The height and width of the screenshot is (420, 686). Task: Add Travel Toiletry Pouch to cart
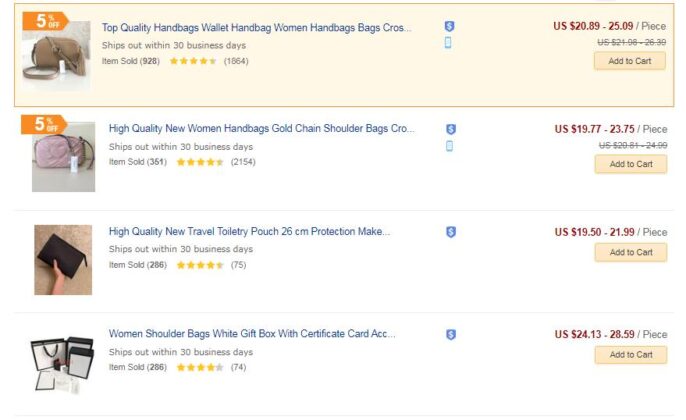coord(631,252)
